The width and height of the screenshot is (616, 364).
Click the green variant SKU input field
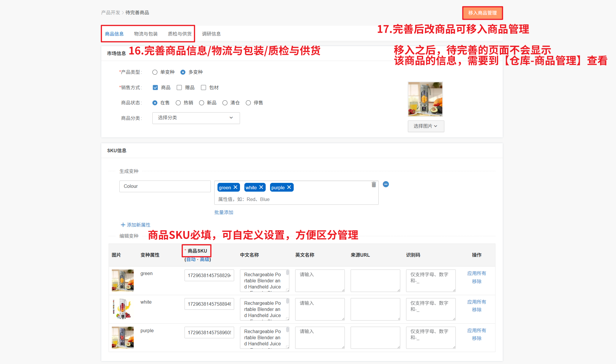[x=209, y=275]
